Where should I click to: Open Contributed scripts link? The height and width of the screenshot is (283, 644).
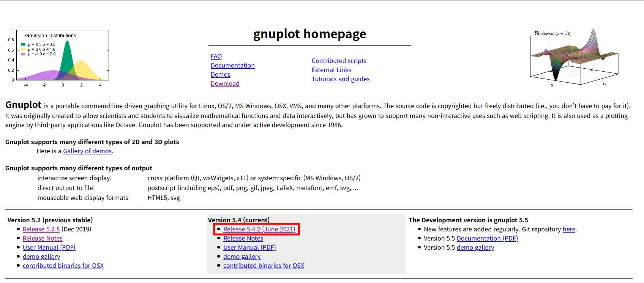click(x=339, y=61)
